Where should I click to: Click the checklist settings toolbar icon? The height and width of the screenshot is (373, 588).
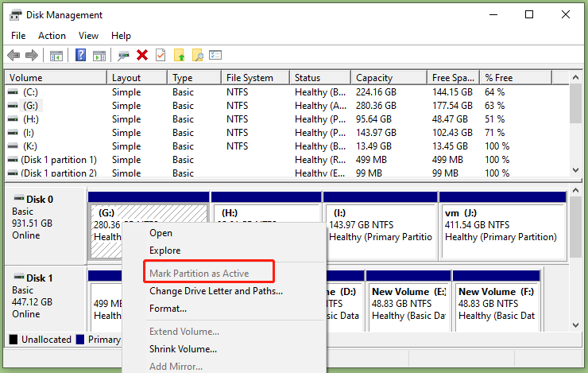coord(215,55)
